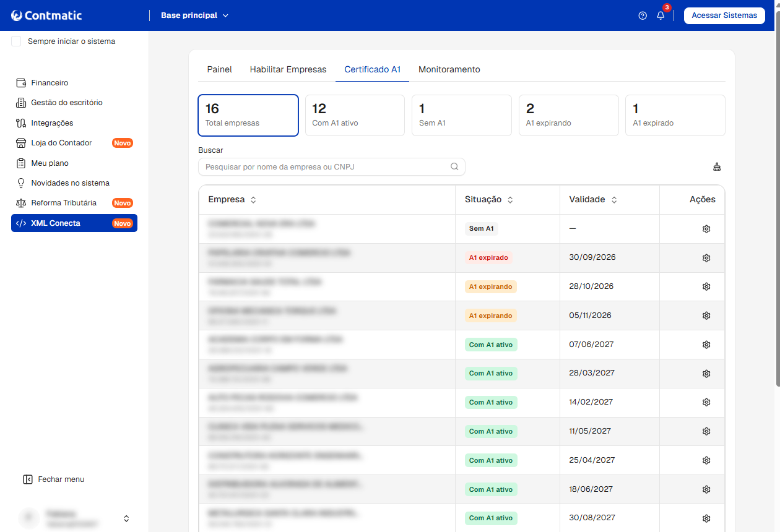
Task: Click Com A1 ativo badge in 14/02/2027 row
Action: tap(491, 402)
